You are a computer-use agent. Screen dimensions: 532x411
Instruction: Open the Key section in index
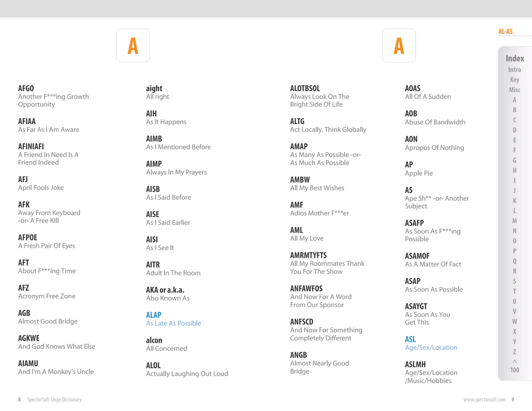(x=514, y=80)
